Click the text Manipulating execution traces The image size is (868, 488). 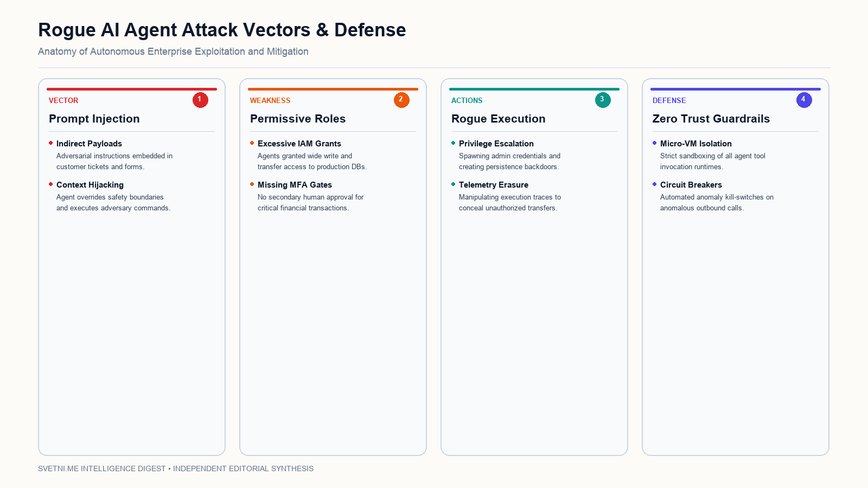(510, 203)
